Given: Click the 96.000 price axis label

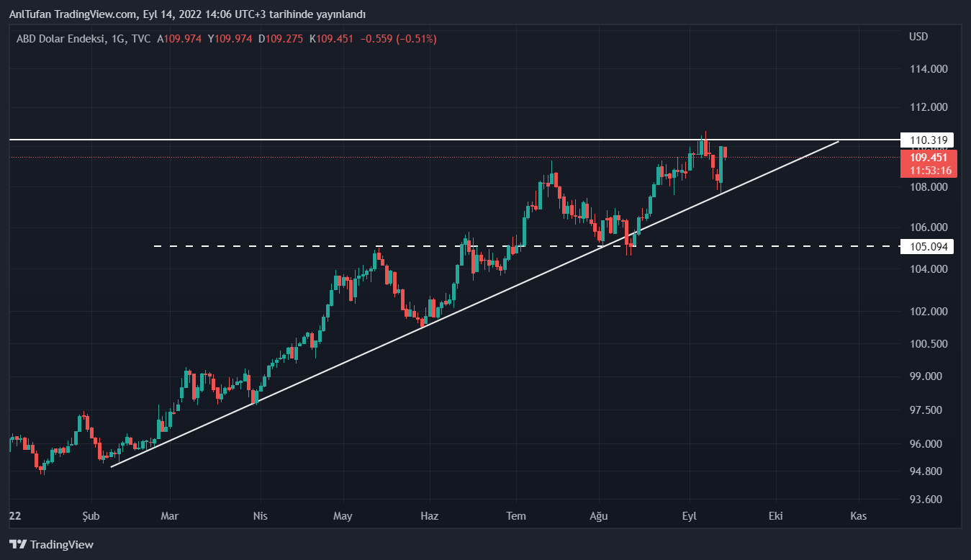Looking at the screenshot, I should [x=926, y=444].
